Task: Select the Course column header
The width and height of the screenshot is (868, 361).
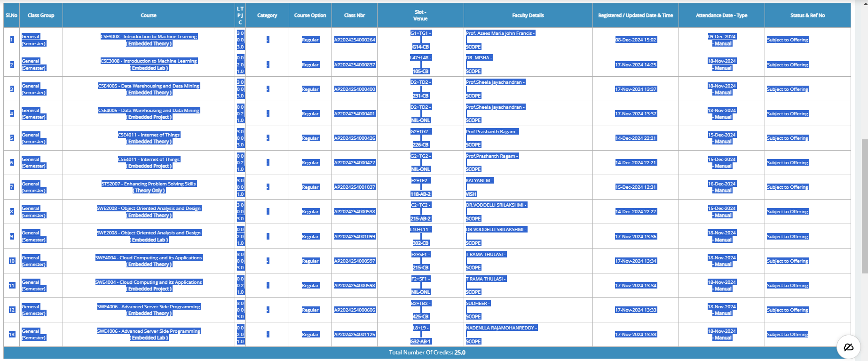Action: pyautogui.click(x=148, y=16)
